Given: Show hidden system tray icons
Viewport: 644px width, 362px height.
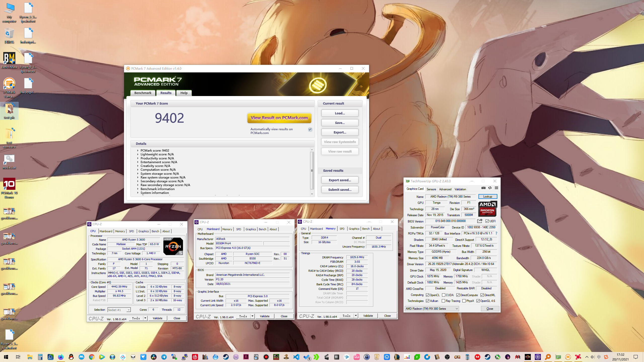Looking at the screenshot, I should (587, 357).
